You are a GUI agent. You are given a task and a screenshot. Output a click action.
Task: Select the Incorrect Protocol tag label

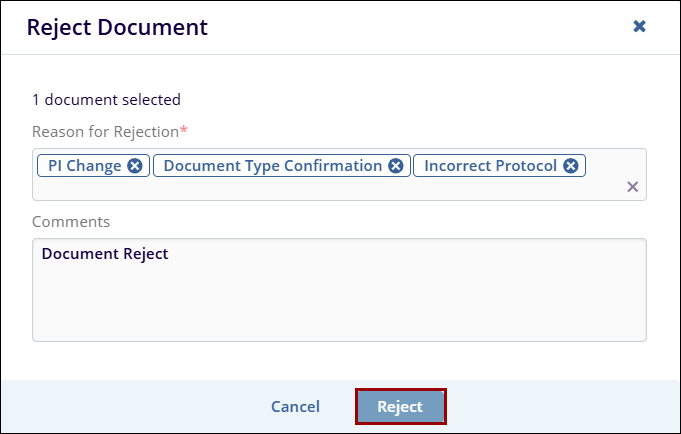[x=490, y=166]
